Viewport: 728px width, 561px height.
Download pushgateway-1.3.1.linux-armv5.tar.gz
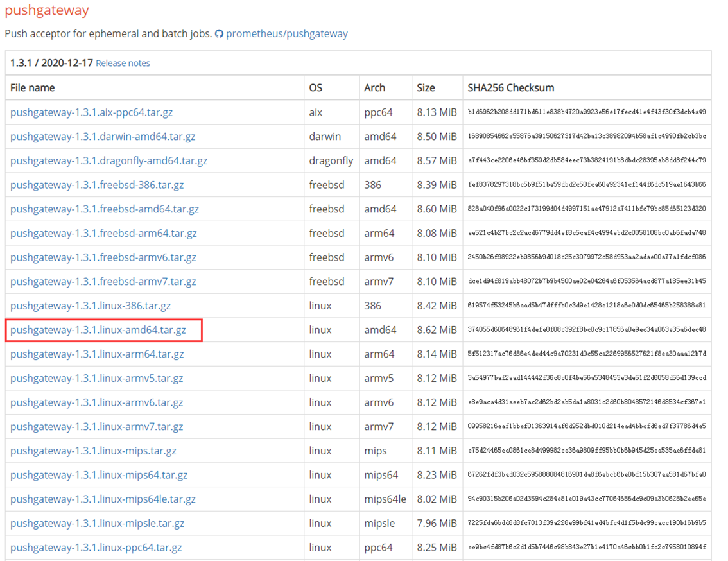coord(96,378)
